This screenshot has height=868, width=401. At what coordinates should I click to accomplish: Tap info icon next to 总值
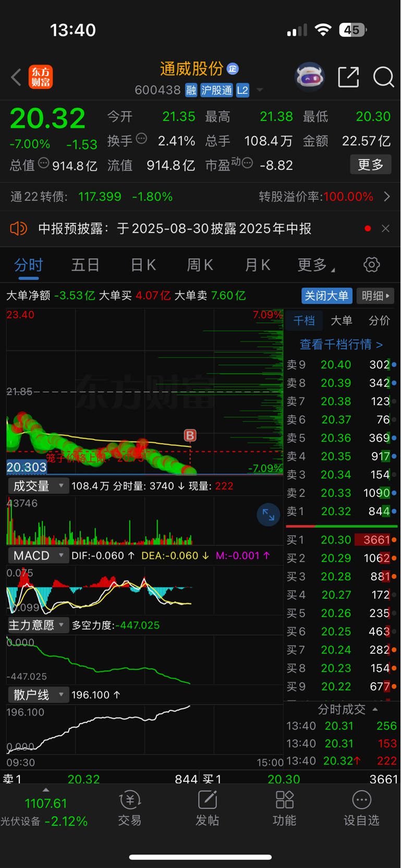[x=44, y=163]
